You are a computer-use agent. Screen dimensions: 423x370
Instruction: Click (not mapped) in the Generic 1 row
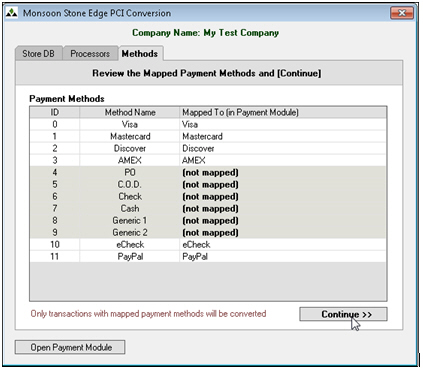tap(210, 221)
